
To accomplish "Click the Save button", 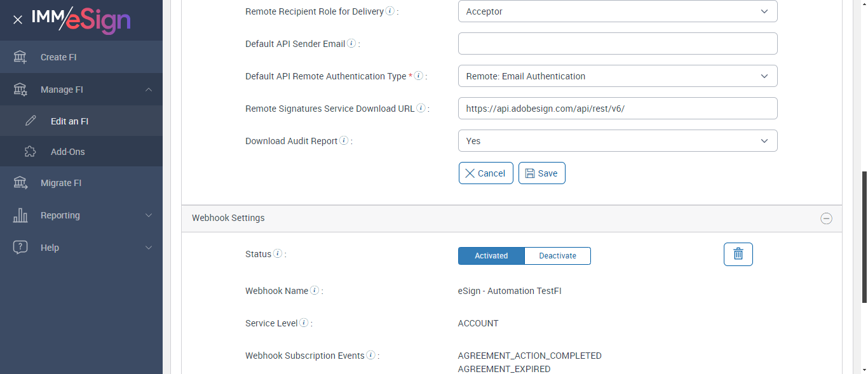I will [x=541, y=173].
